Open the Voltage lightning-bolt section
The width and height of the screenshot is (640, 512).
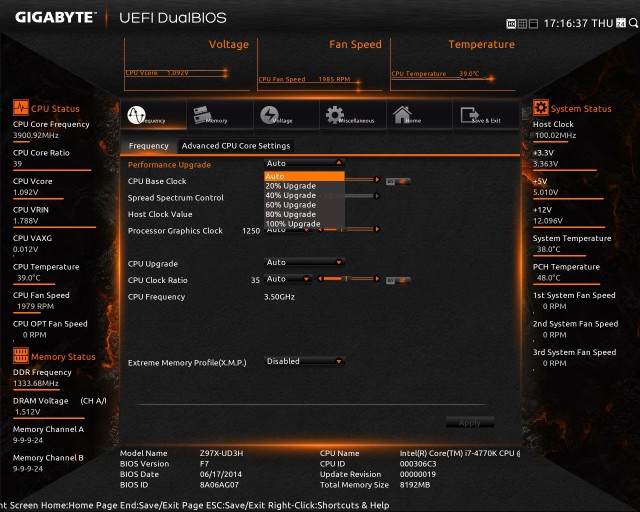point(287,115)
